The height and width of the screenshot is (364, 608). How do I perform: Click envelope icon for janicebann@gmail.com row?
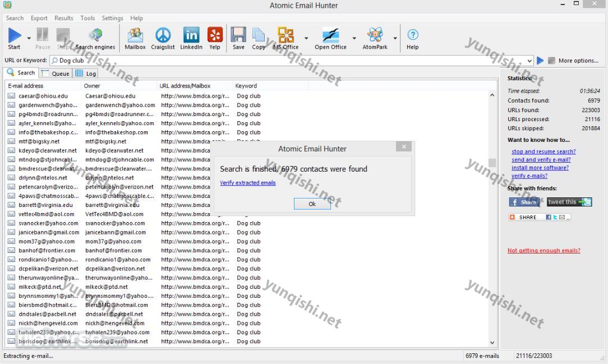pos(11,232)
